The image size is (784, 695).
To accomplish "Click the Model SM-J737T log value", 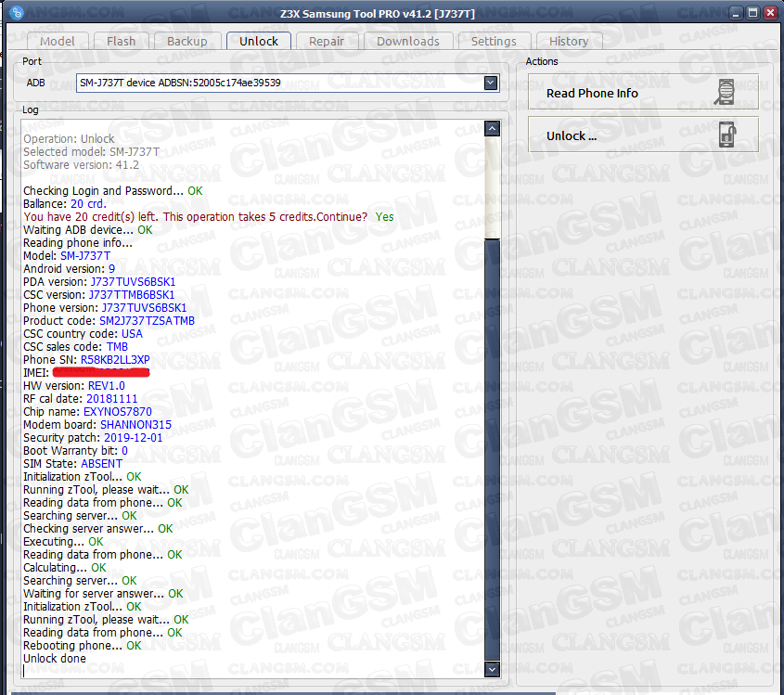I will point(85,255).
